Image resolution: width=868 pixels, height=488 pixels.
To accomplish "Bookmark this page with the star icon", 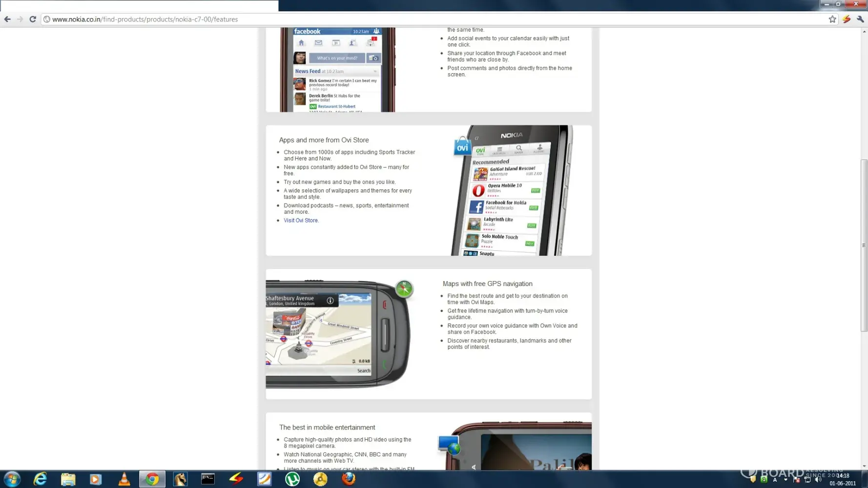I will (x=832, y=20).
